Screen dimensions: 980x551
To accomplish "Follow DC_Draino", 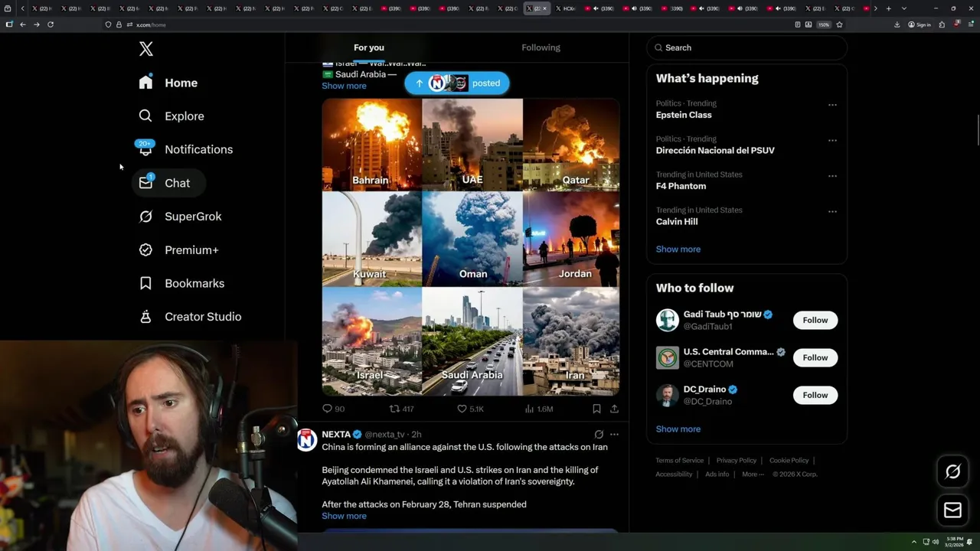I will tap(815, 395).
